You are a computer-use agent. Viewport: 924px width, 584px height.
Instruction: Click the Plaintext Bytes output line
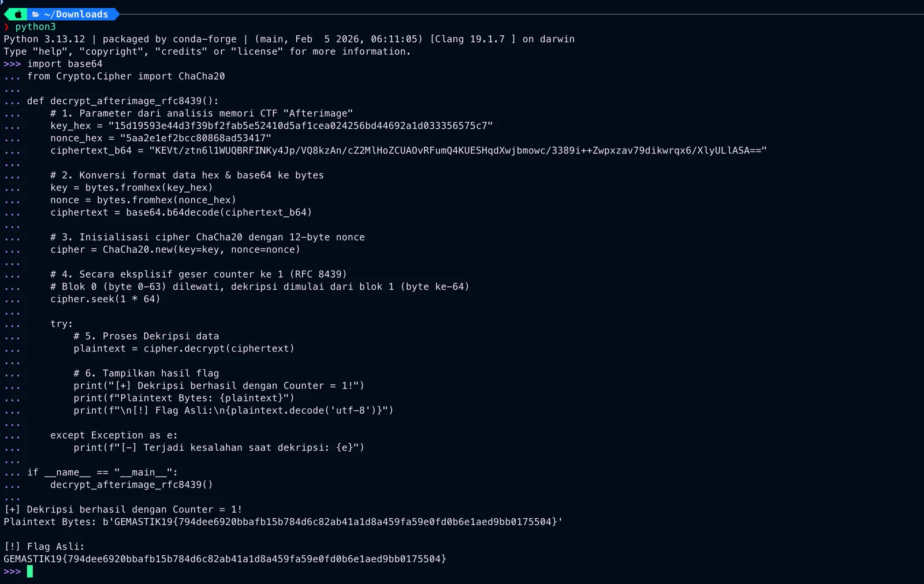point(283,522)
